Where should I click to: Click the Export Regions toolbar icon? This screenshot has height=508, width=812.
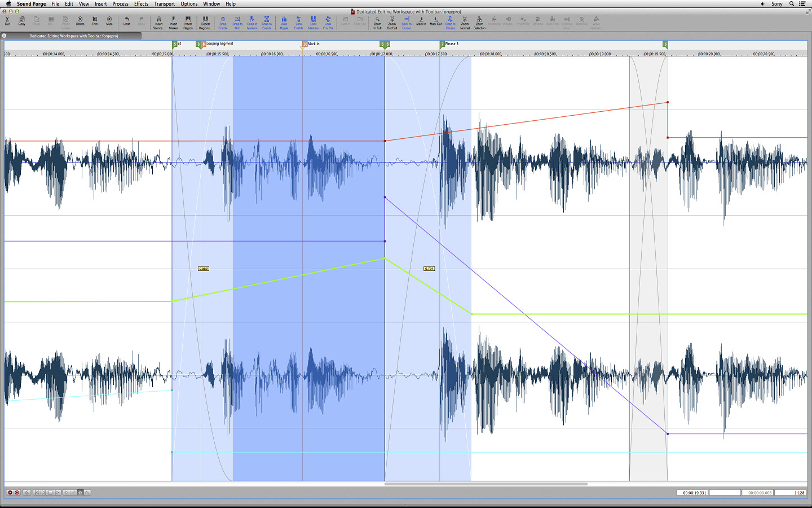pos(205,21)
